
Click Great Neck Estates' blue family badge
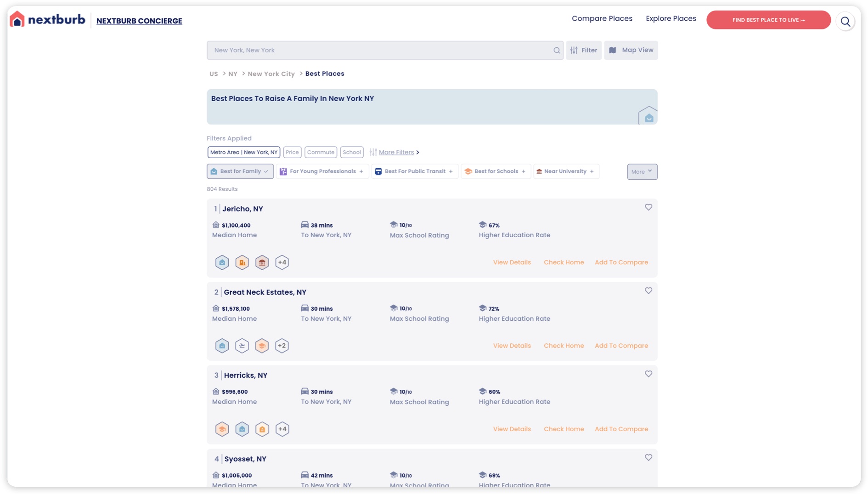(222, 346)
